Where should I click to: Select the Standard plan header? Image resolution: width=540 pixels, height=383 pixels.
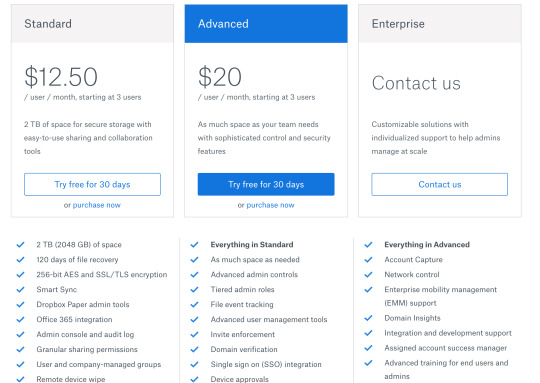(x=92, y=23)
